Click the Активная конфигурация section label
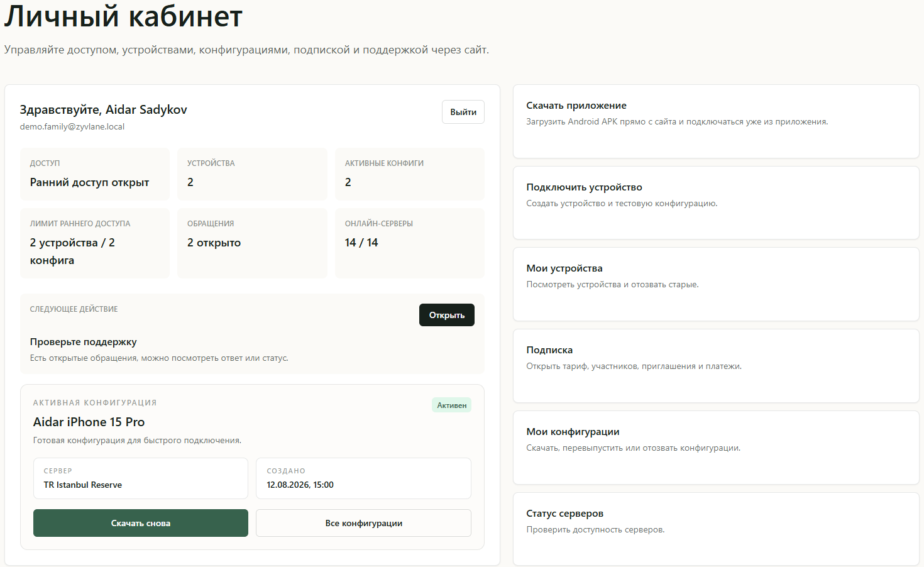The image size is (924, 567). click(95, 403)
